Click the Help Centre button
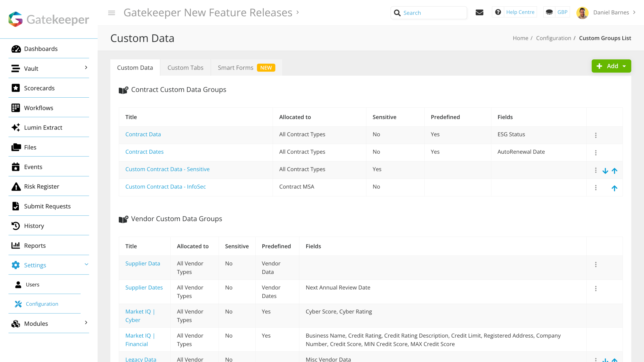The image size is (644, 362). tap(520, 12)
